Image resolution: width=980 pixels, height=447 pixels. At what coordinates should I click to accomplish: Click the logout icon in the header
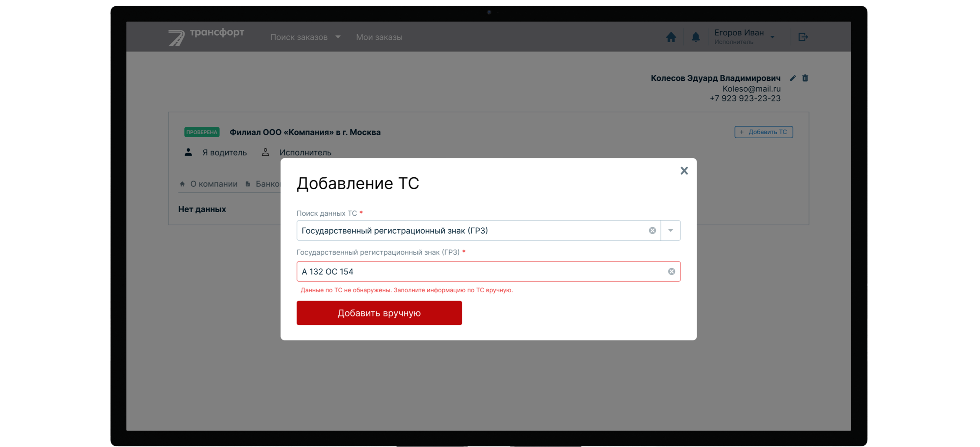tap(803, 37)
